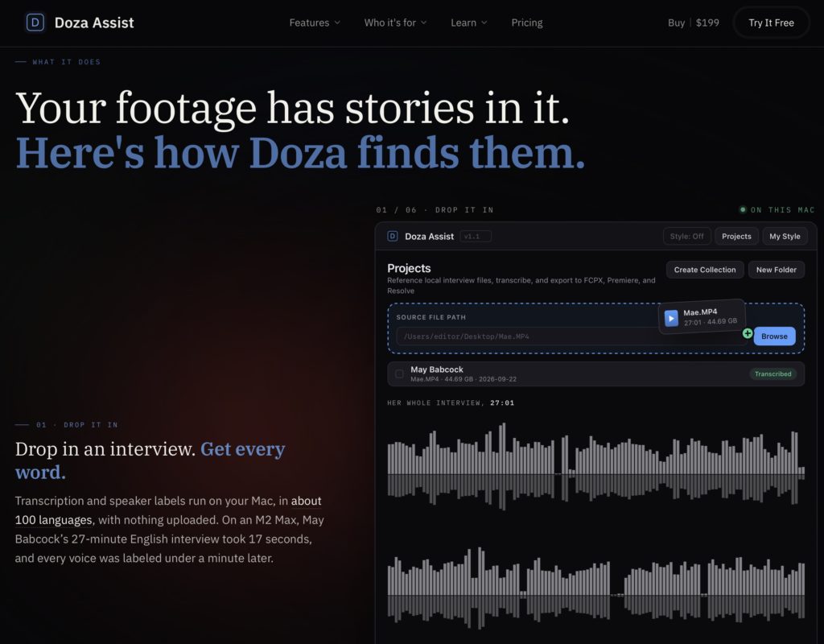Click the Doza Assist brand name in header
The height and width of the screenshot is (644, 824).
94,23
